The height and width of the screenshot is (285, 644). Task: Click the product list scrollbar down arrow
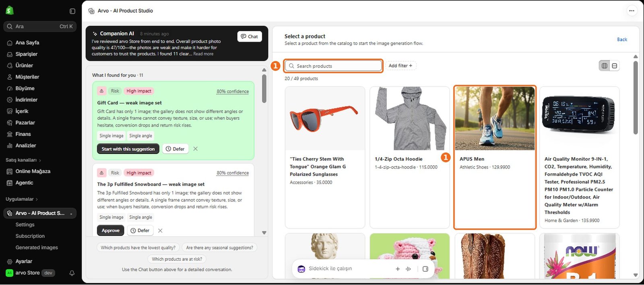tap(636, 275)
